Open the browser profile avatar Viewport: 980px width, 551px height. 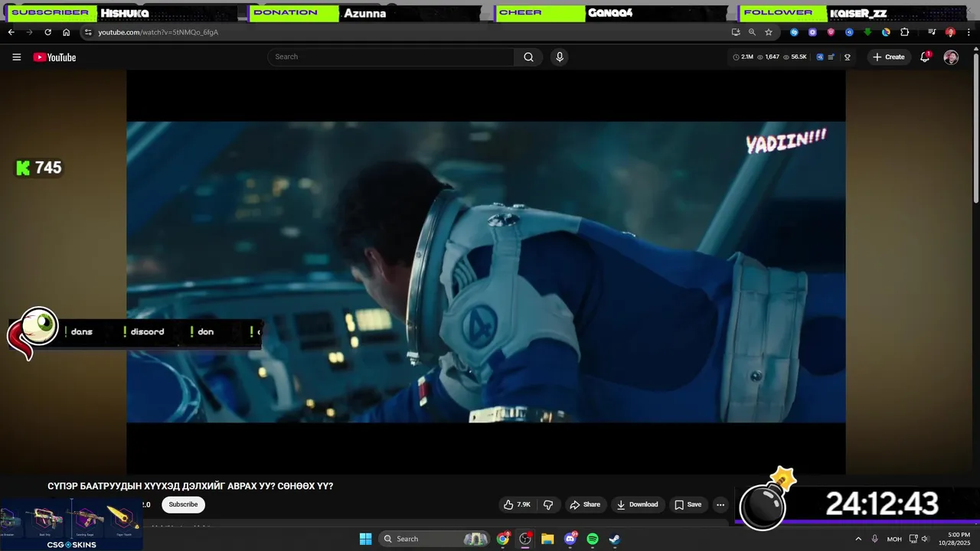click(950, 32)
